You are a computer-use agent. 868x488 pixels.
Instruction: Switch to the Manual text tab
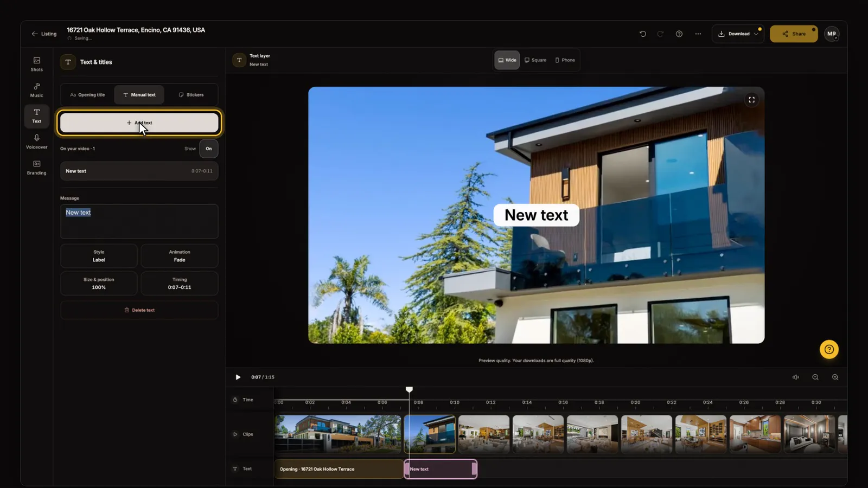[139, 95]
